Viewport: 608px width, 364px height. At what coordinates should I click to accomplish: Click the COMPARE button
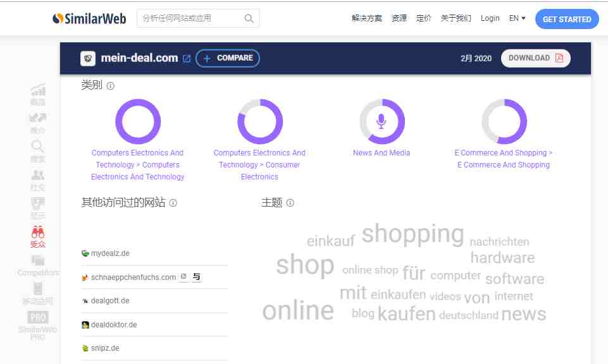[x=228, y=58]
